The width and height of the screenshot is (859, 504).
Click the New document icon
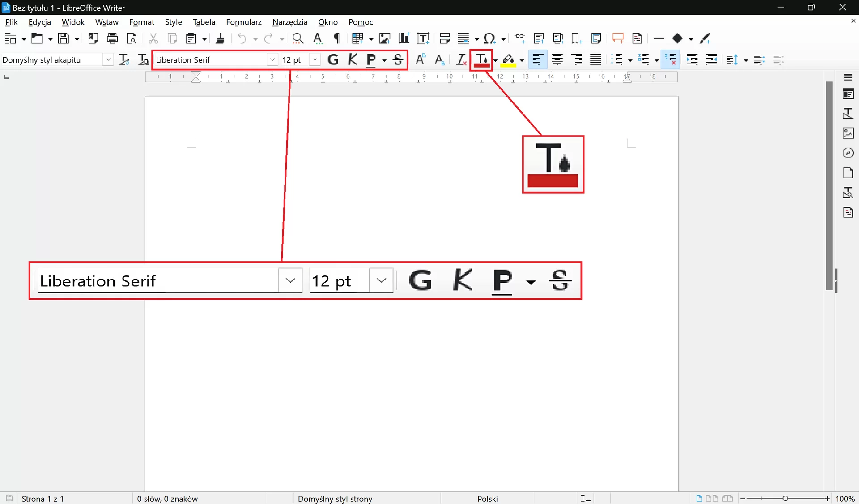coord(10,38)
